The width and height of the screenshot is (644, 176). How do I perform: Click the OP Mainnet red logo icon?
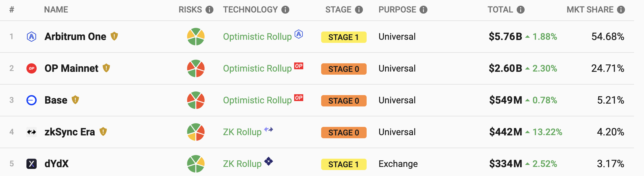(32, 68)
